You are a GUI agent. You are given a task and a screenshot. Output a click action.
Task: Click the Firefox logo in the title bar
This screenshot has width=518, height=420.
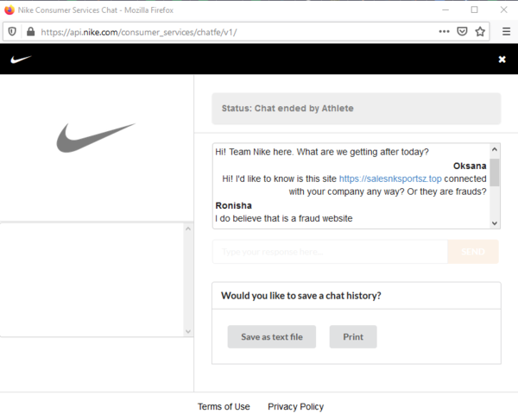9,9
